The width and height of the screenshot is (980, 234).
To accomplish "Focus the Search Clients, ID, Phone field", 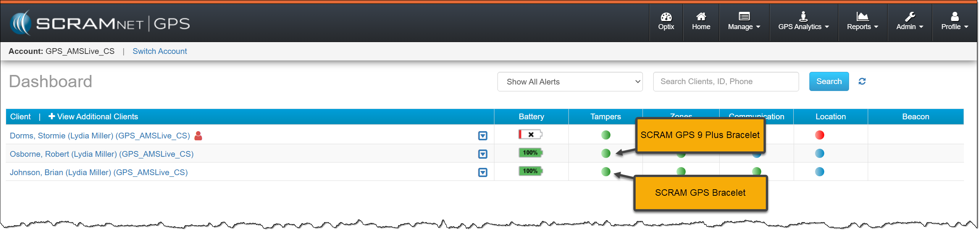I will (x=725, y=81).
